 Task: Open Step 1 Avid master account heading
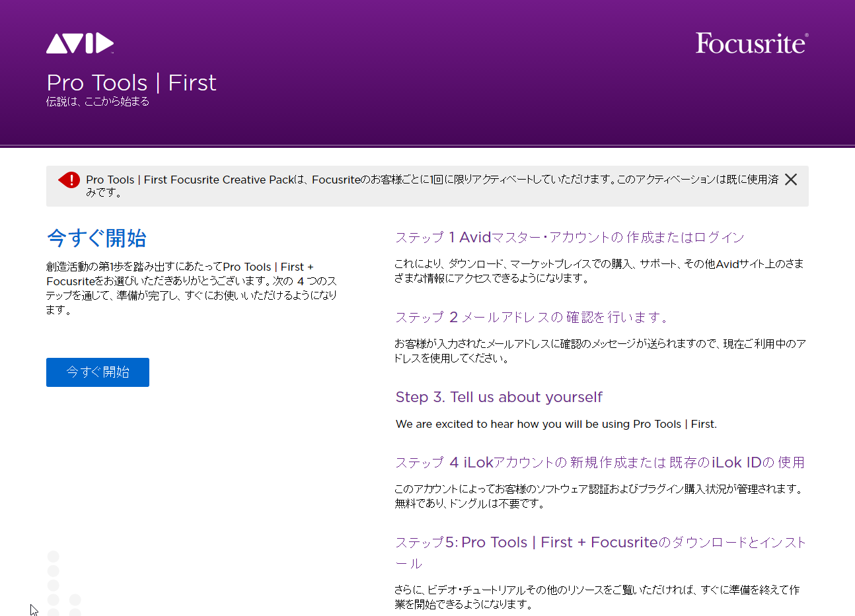(x=570, y=238)
